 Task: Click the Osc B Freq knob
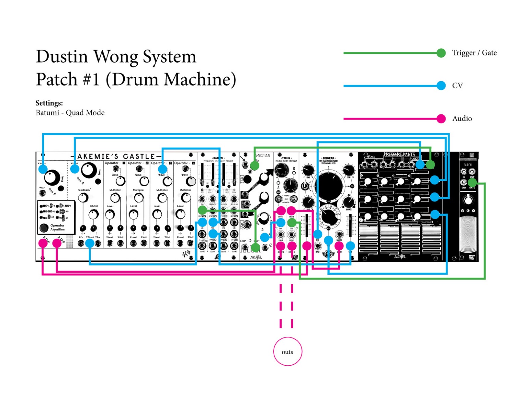tap(52, 177)
